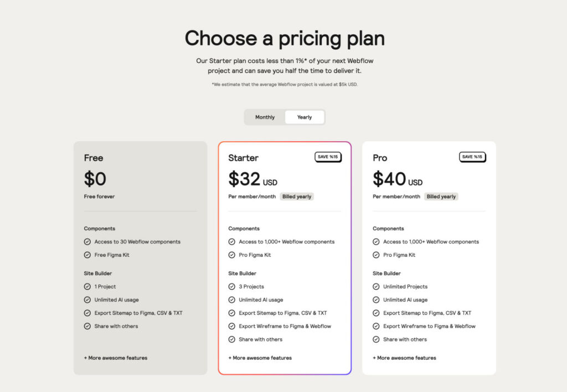Select the Yearly billing option
567x392 pixels.
(305, 117)
